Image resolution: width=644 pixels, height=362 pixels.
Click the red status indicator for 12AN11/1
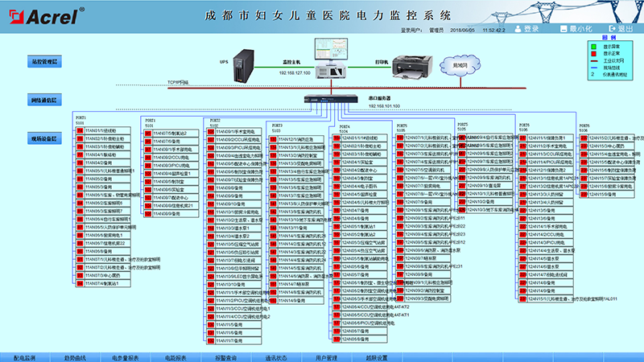pos(522,138)
